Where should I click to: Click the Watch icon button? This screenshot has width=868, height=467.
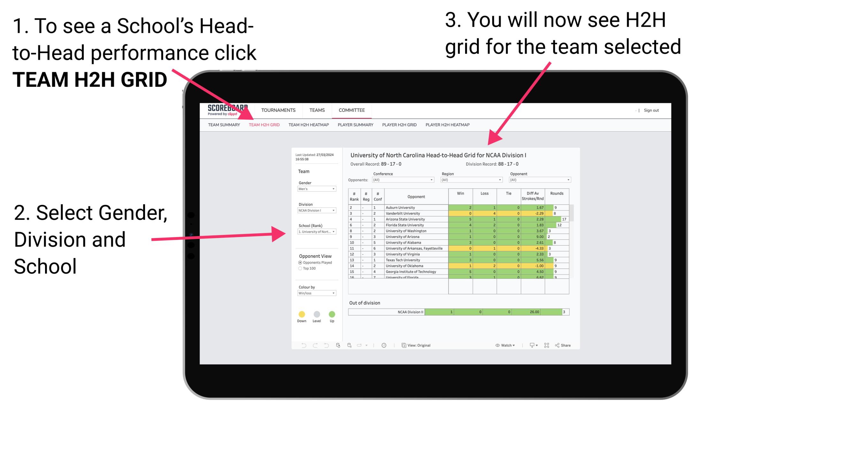click(x=496, y=345)
